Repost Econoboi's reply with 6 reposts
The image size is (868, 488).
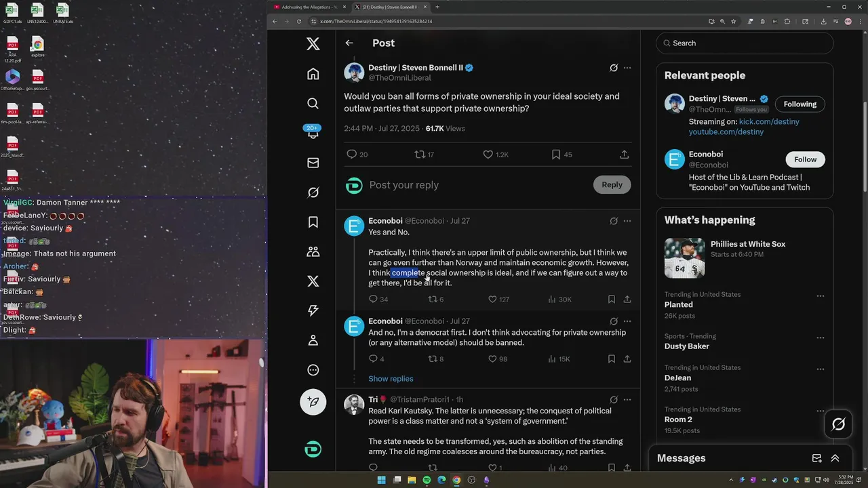point(432,299)
